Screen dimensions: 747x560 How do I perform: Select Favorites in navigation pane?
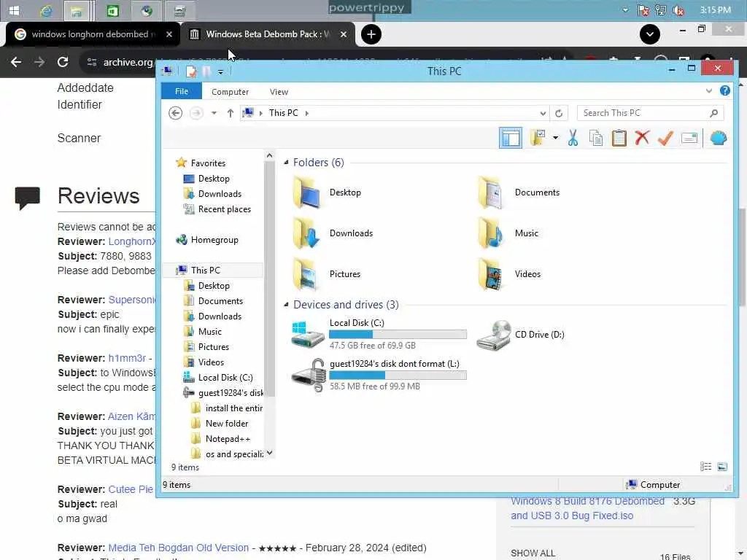pos(208,163)
